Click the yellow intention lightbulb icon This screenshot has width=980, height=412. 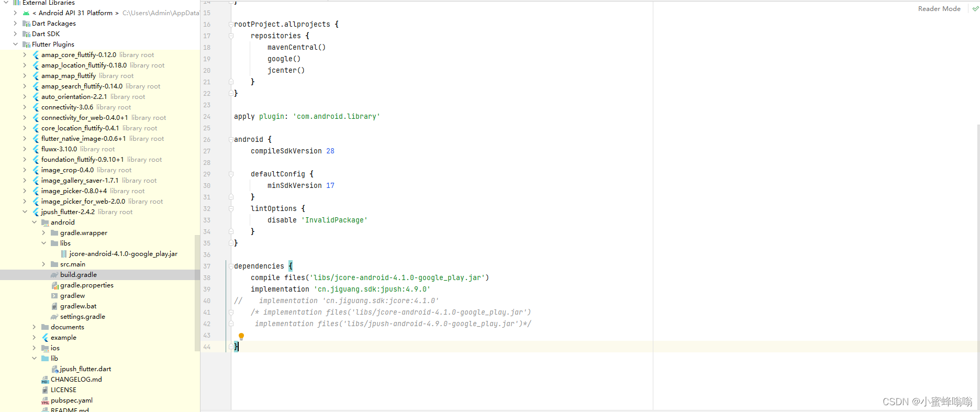[x=241, y=337]
